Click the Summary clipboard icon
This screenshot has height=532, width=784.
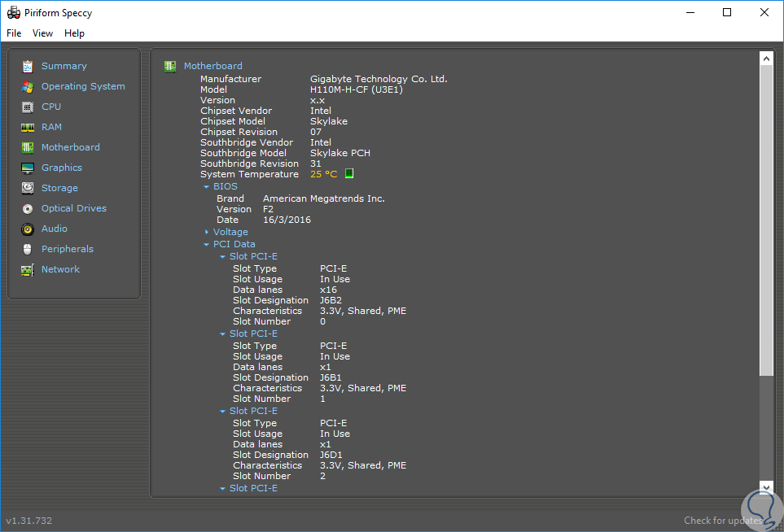tap(28, 66)
